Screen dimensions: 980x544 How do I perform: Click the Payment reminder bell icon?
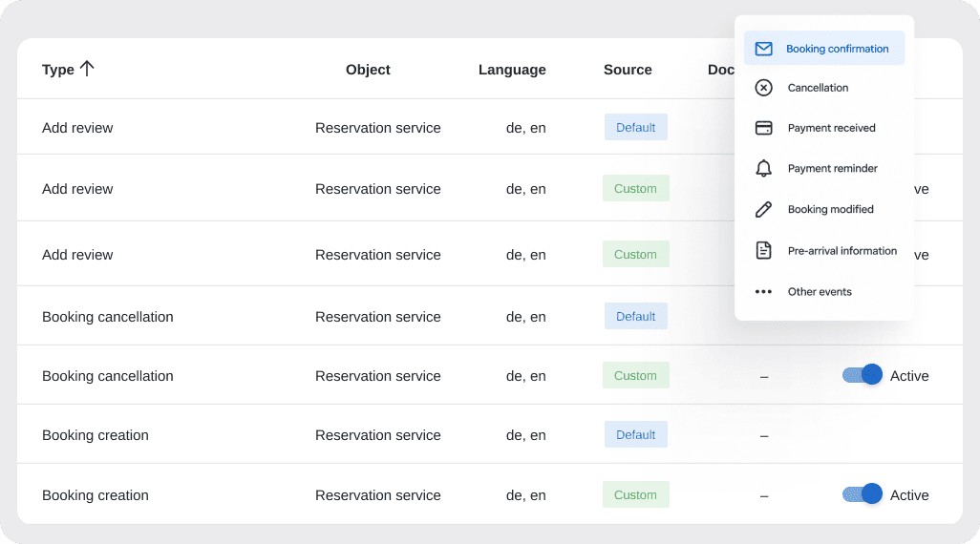pyautogui.click(x=763, y=168)
